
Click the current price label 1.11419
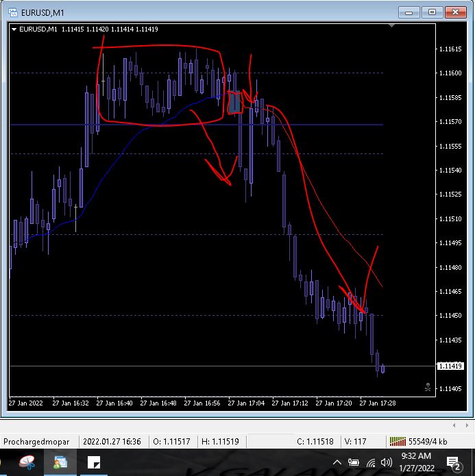[450, 366]
